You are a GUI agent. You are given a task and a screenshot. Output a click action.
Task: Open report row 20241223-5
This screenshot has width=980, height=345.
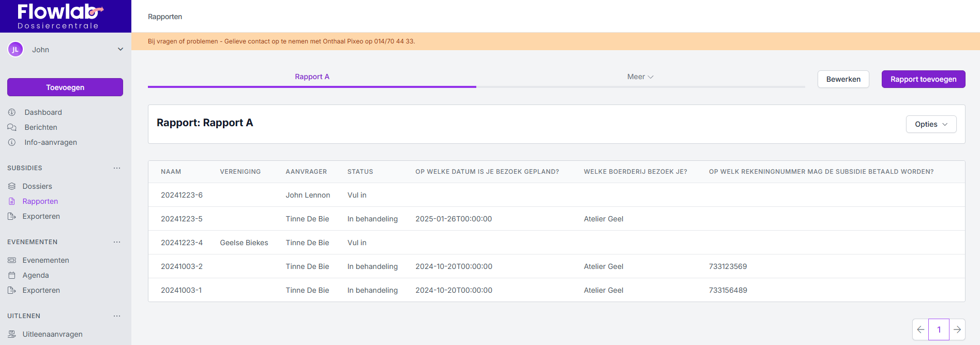182,219
